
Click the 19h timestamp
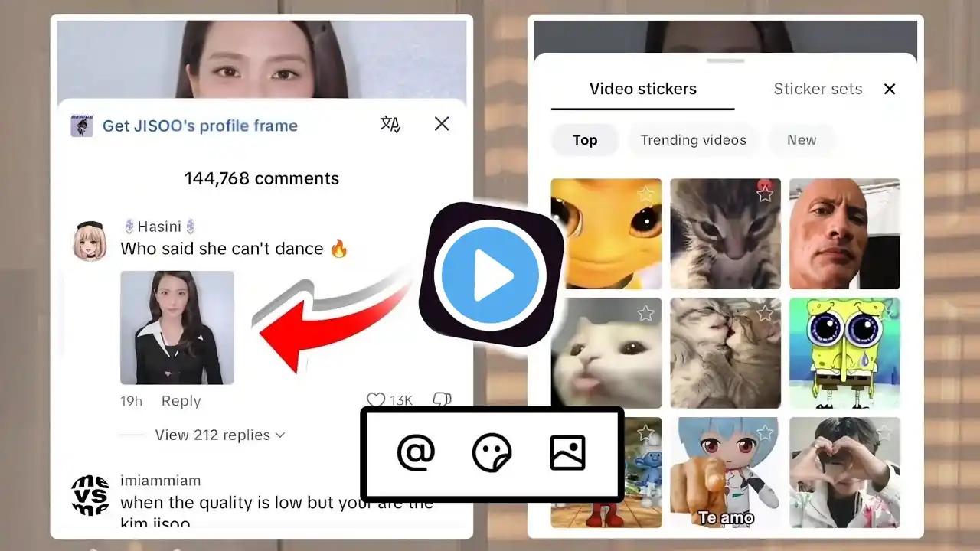[131, 401]
